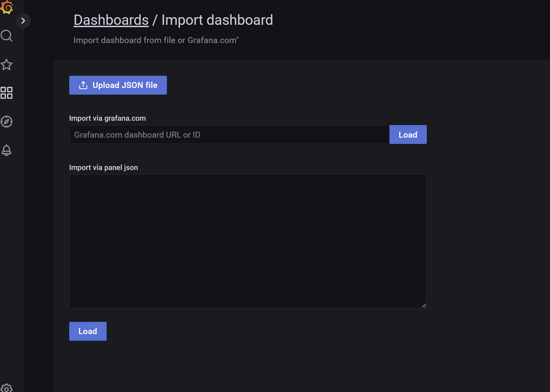Open the Grafana logo home
Viewport: 550px width, 392px height.
coord(7,7)
